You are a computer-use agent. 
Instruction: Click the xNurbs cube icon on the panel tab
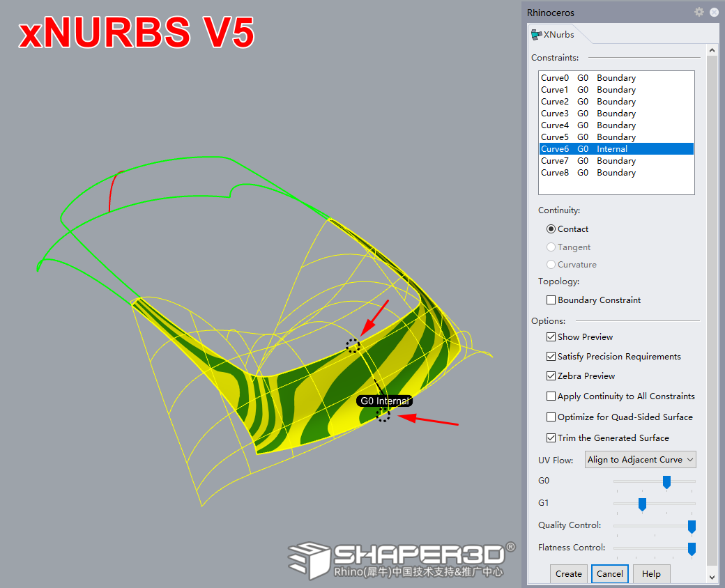pos(537,33)
